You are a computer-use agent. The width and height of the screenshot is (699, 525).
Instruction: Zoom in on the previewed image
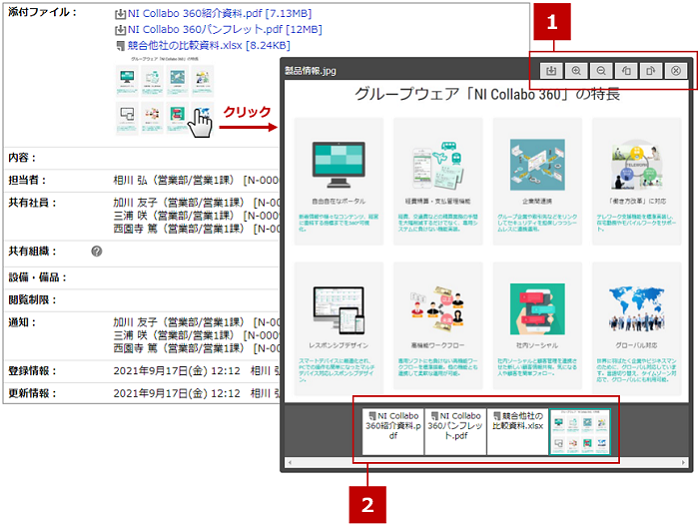[576, 71]
